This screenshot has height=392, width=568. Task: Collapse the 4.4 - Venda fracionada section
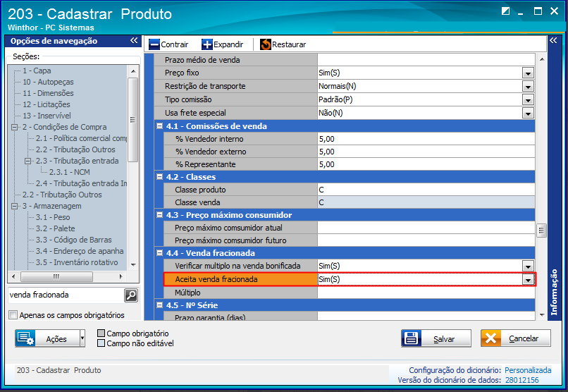(159, 252)
